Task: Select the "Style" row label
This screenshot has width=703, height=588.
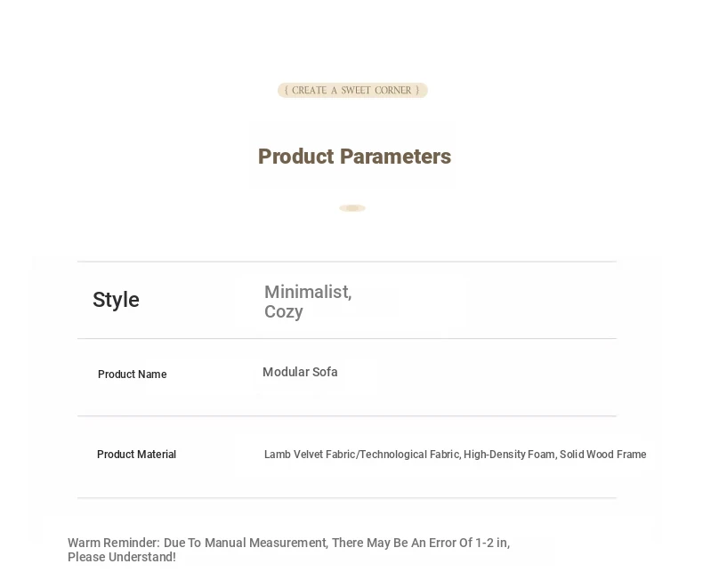Action: 116,300
